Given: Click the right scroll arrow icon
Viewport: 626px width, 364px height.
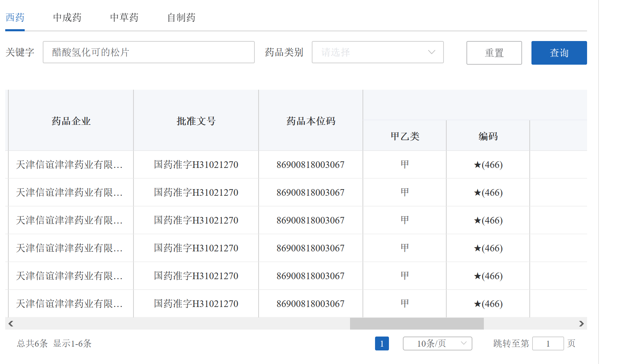Looking at the screenshot, I should (x=581, y=324).
